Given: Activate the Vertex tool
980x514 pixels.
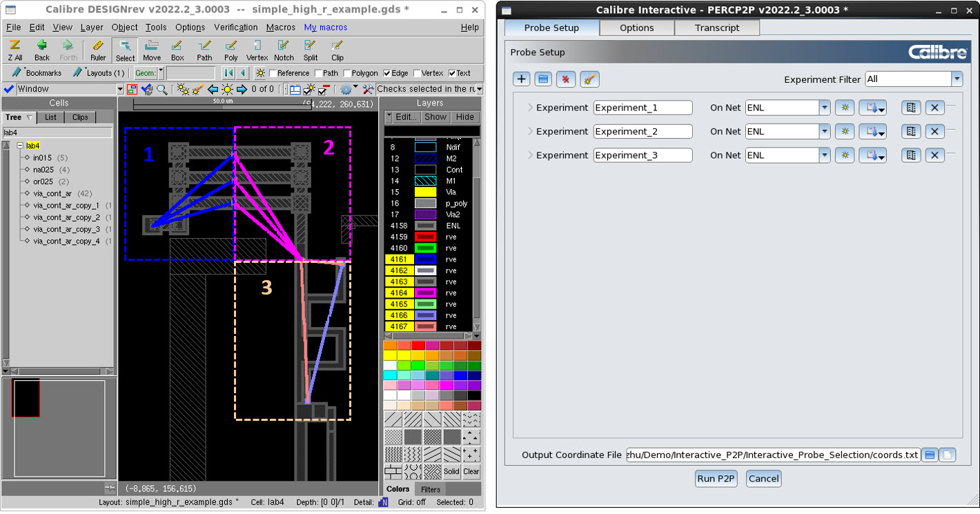Looking at the screenshot, I should click(257, 50).
